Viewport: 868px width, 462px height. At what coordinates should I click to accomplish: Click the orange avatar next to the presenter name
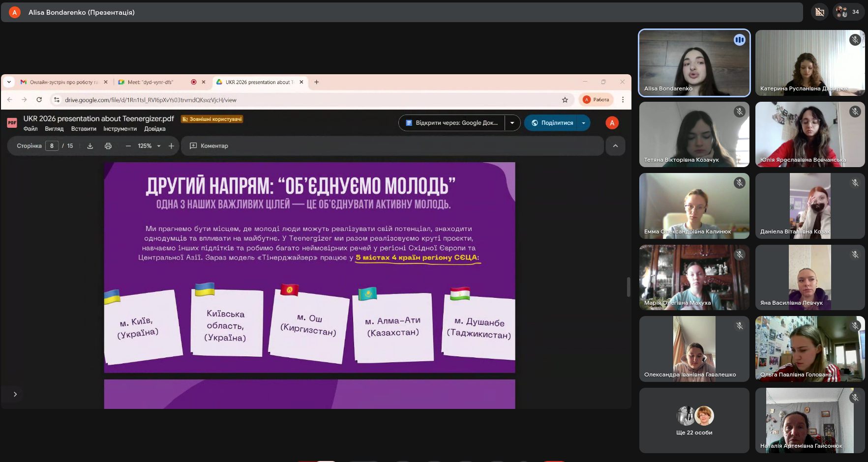[15, 12]
